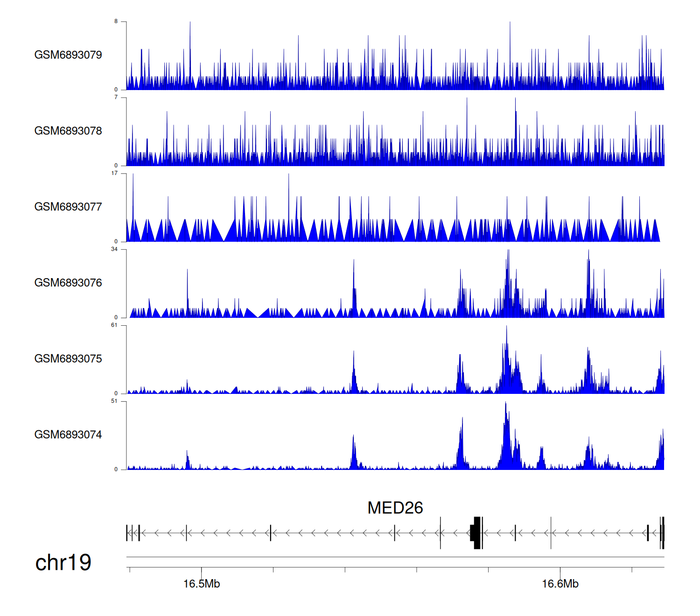Click the chr19 chromosome label

coord(63,563)
